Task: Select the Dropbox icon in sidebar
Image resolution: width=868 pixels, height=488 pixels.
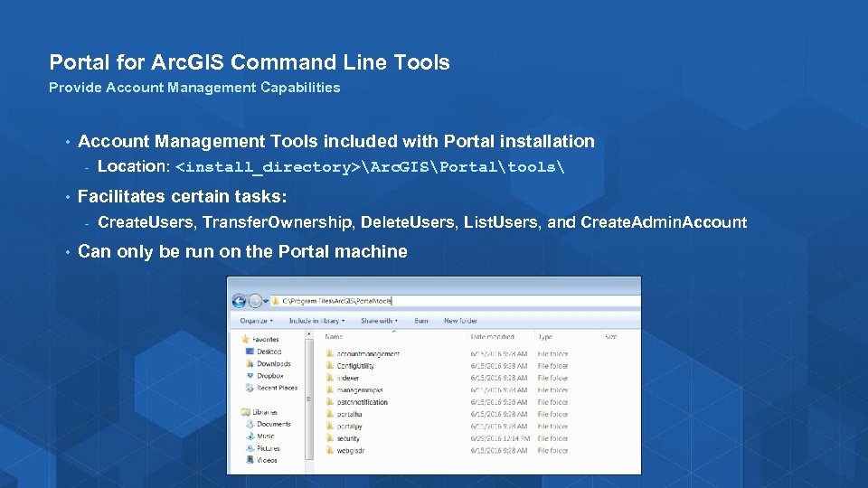Action: 250,376
